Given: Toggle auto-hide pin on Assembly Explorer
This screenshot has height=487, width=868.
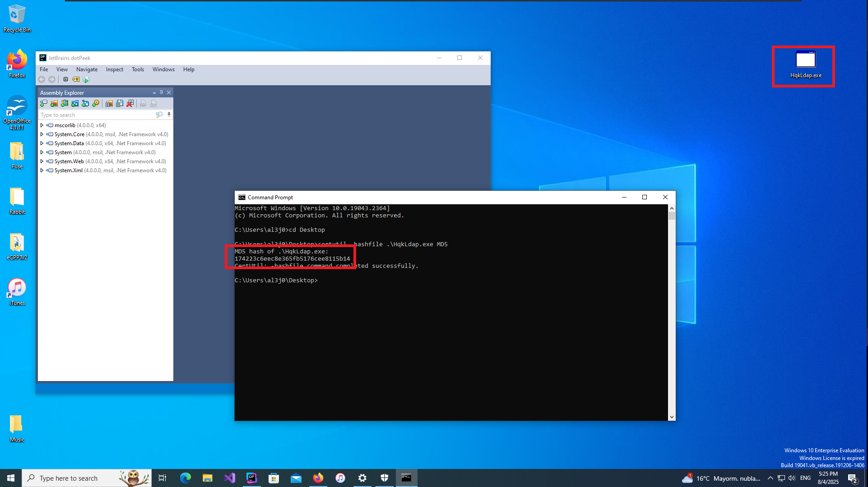Looking at the screenshot, I should coord(161,92).
